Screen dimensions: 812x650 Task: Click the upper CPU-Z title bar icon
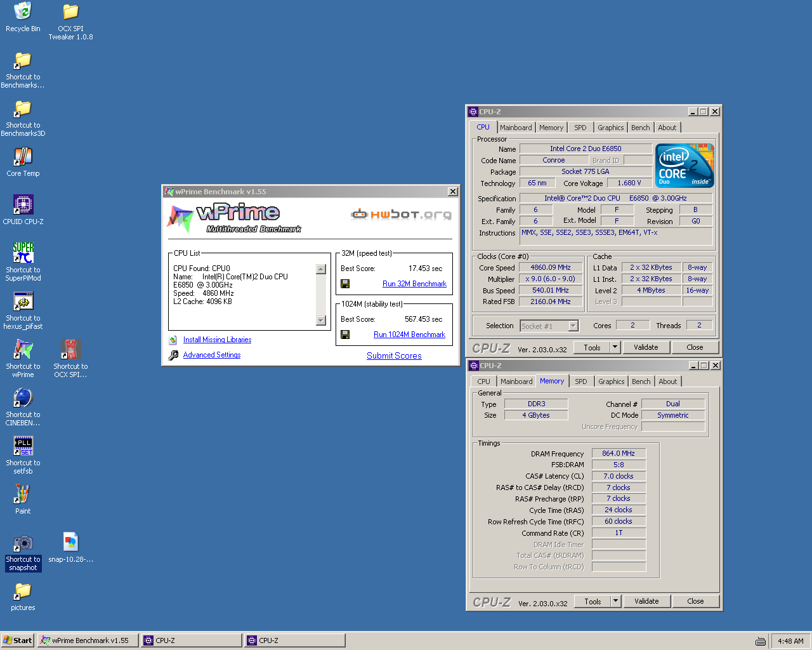pyautogui.click(x=473, y=112)
